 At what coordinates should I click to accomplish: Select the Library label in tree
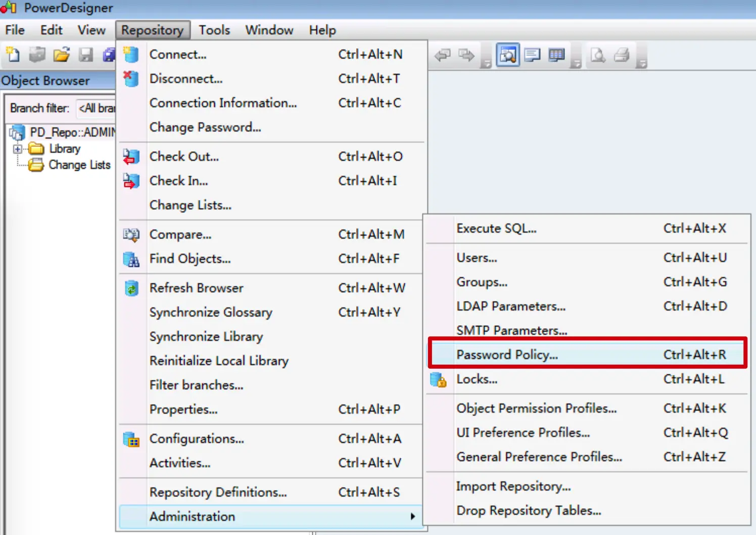[65, 149]
